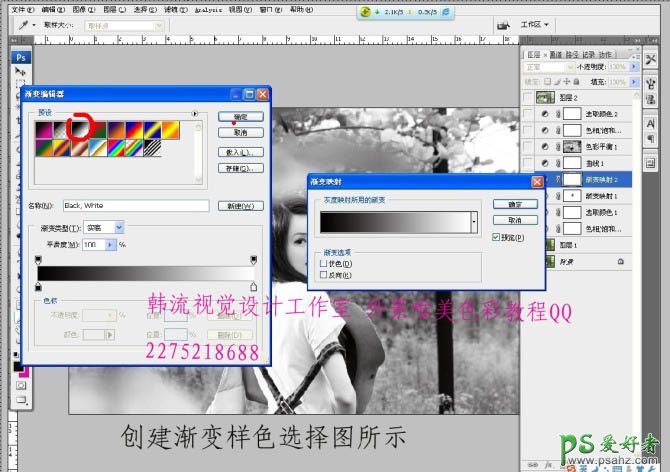Click the white end color stop

pyautogui.click(x=253, y=286)
